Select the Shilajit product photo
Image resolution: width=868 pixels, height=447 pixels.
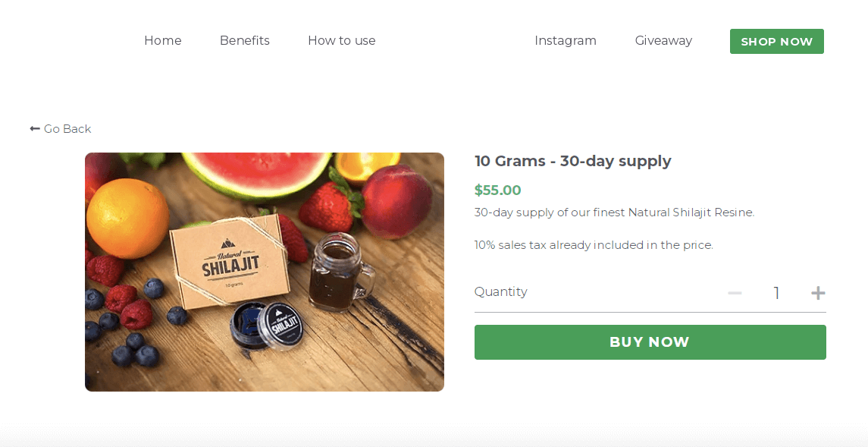[265, 272]
